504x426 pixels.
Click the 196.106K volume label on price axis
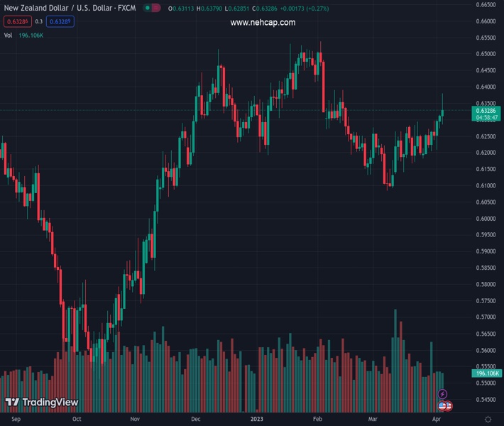[x=486, y=373]
